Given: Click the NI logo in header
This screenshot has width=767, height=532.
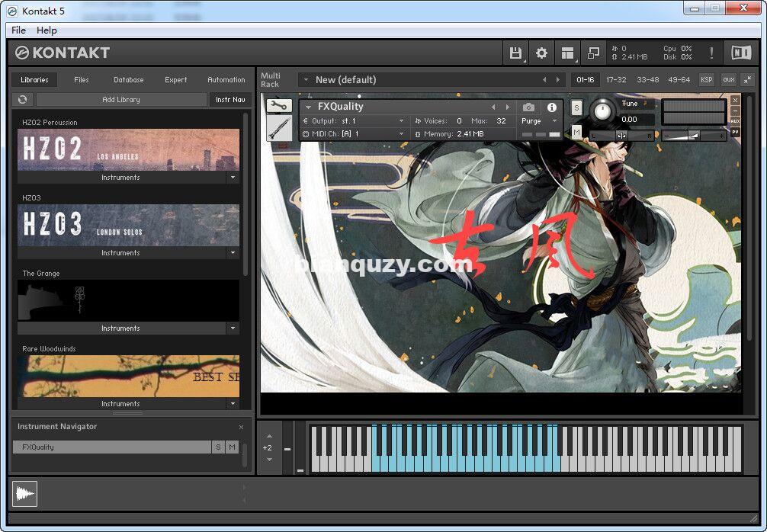Looking at the screenshot, I should tap(741, 53).
